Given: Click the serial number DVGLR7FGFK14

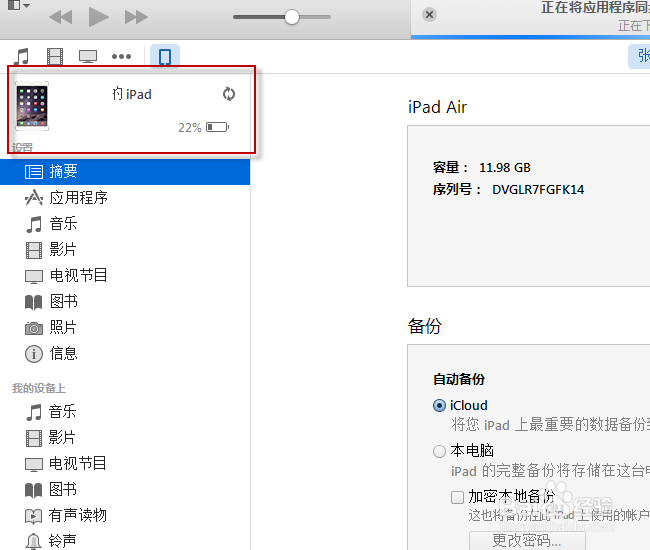Looking at the screenshot, I should [538, 190].
